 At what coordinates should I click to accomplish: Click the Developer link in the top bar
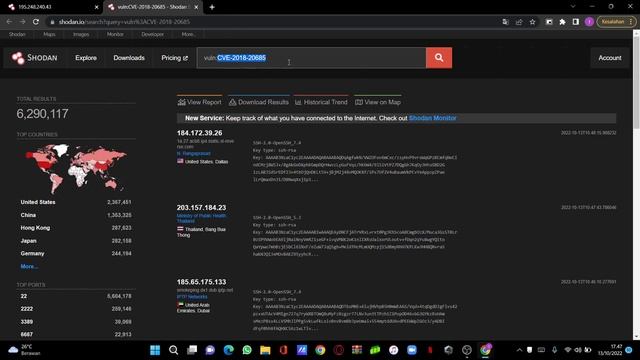[152, 34]
